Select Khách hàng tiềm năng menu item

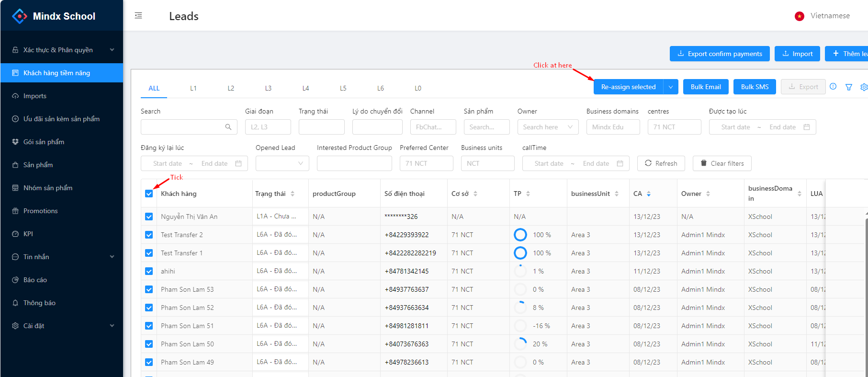(x=62, y=73)
